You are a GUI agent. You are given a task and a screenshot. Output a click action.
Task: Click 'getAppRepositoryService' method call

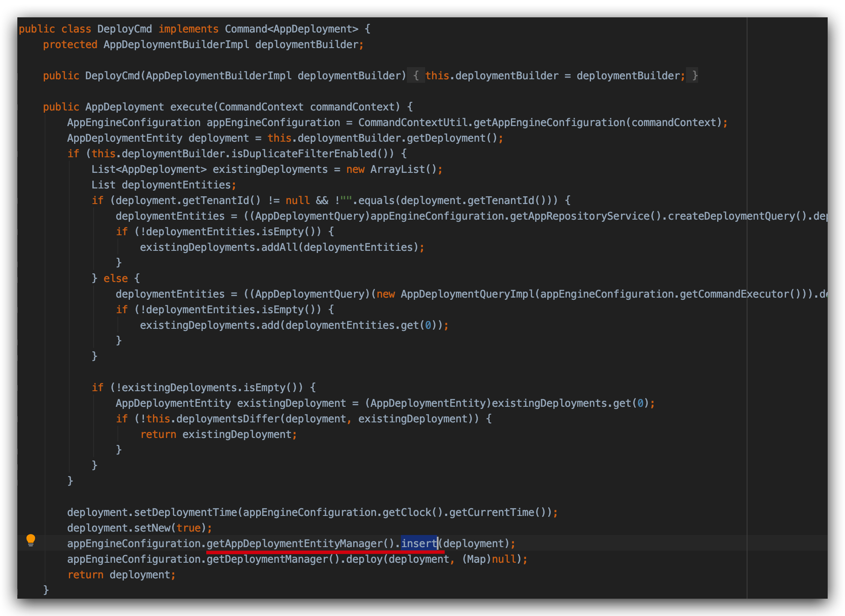(x=579, y=216)
